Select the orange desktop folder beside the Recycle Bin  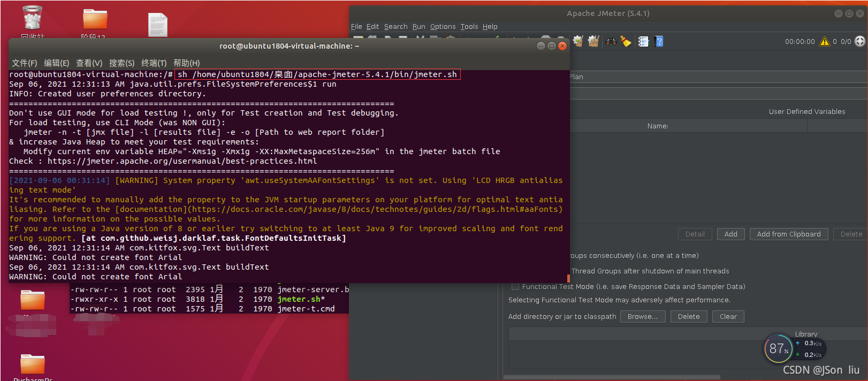[x=95, y=19]
